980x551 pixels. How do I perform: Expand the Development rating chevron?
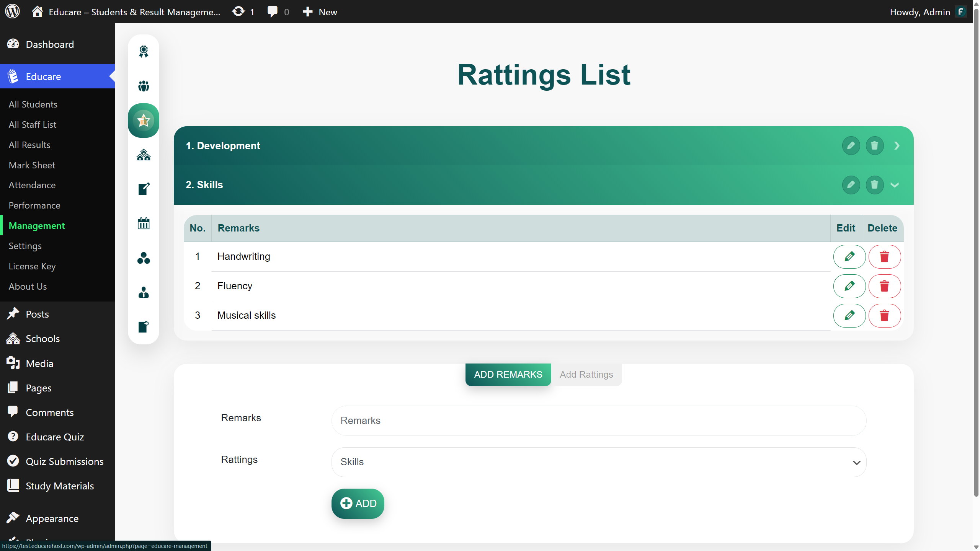(897, 146)
